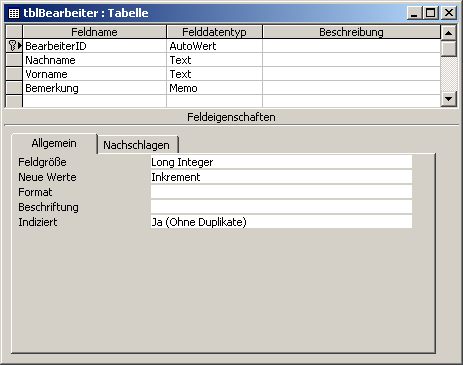This screenshot has height=365, width=463.
Task: Close the tblBearbeiter table window
Action: click(449, 13)
